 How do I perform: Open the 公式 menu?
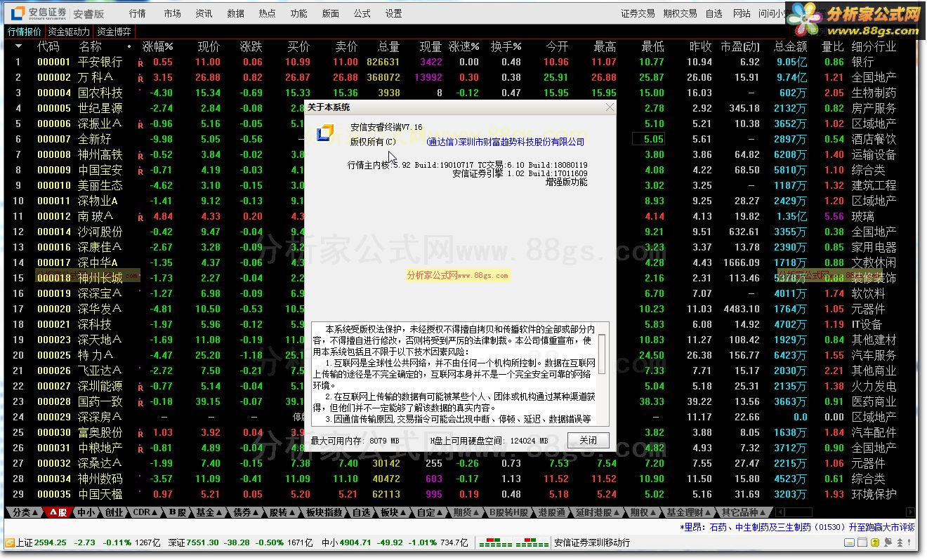coord(362,13)
